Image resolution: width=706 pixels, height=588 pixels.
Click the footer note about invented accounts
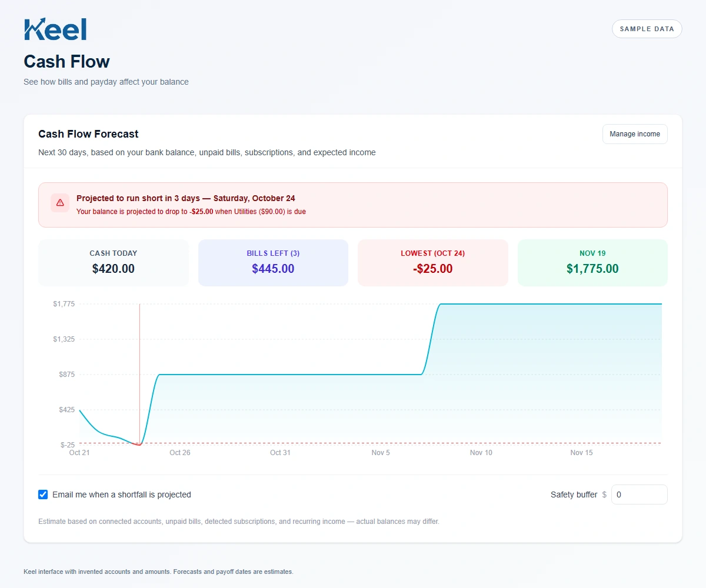point(158,572)
